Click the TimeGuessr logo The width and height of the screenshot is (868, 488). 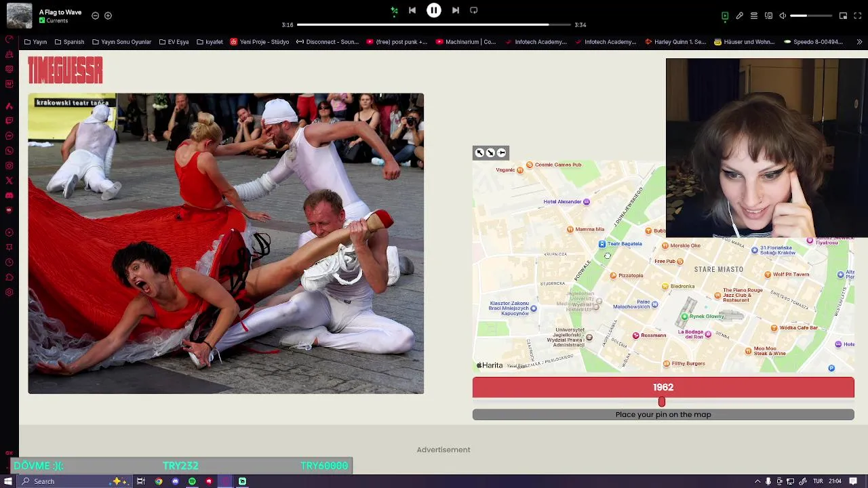coord(65,70)
